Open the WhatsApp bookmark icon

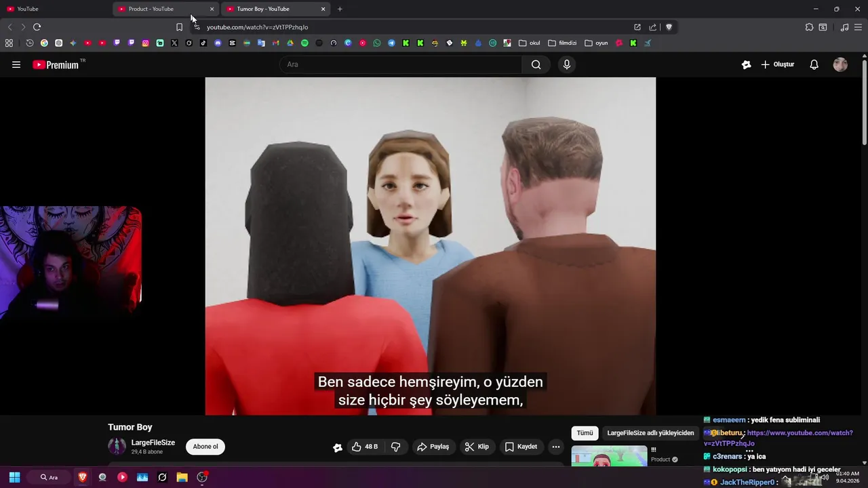[377, 43]
